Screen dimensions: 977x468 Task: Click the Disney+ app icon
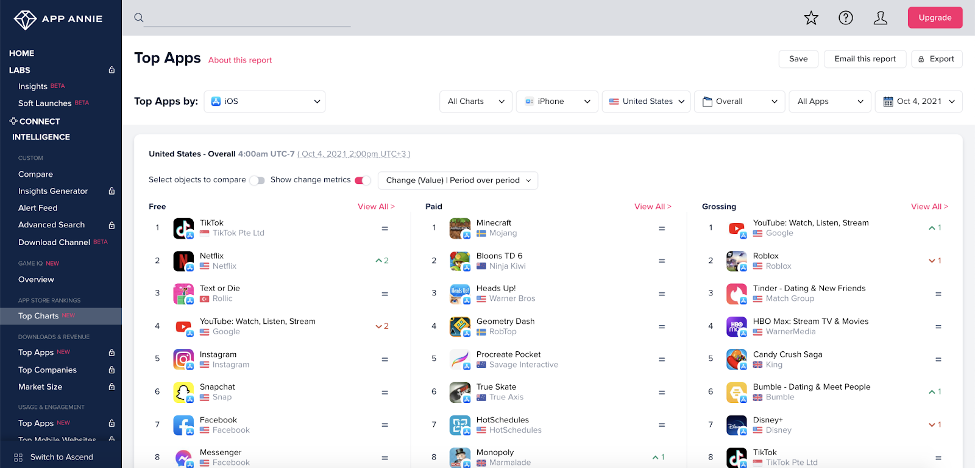click(x=736, y=425)
